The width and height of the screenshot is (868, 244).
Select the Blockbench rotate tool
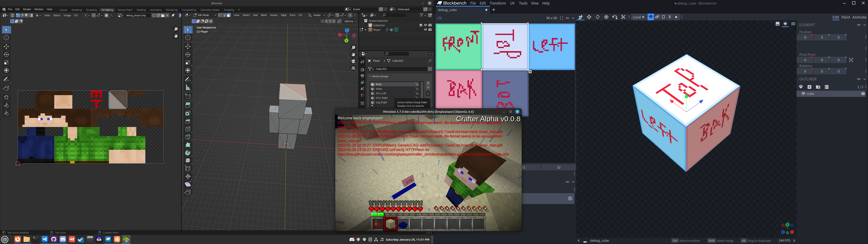coord(597,17)
